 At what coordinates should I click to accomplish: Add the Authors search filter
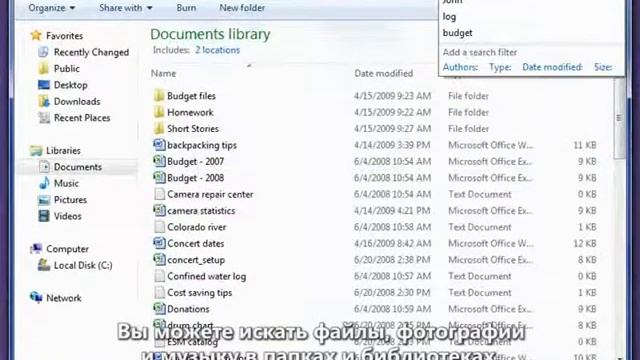pos(460,67)
